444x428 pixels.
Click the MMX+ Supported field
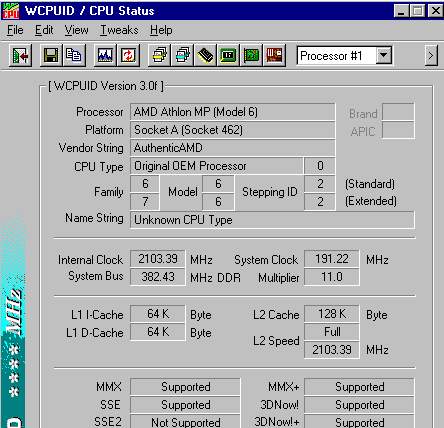click(x=359, y=387)
